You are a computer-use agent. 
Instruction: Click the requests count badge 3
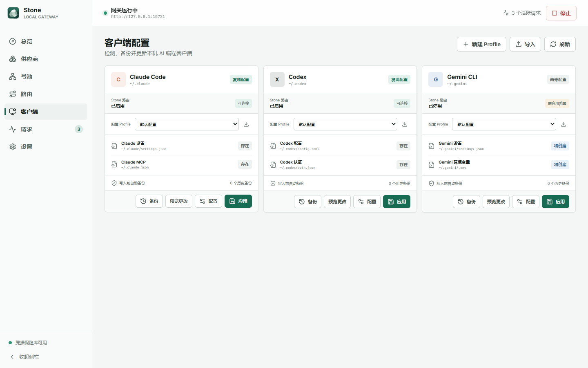click(79, 129)
